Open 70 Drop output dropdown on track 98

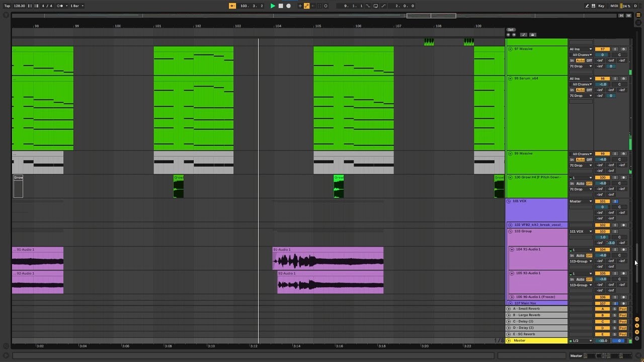pos(581,96)
